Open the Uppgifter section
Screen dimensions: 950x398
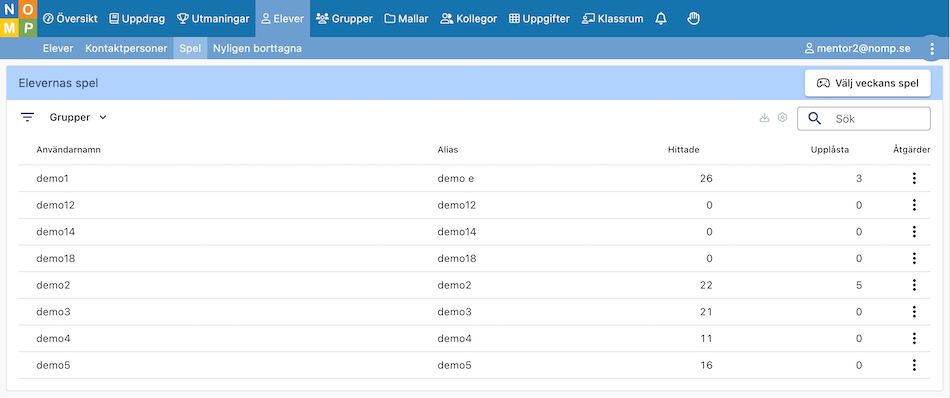[x=539, y=19]
